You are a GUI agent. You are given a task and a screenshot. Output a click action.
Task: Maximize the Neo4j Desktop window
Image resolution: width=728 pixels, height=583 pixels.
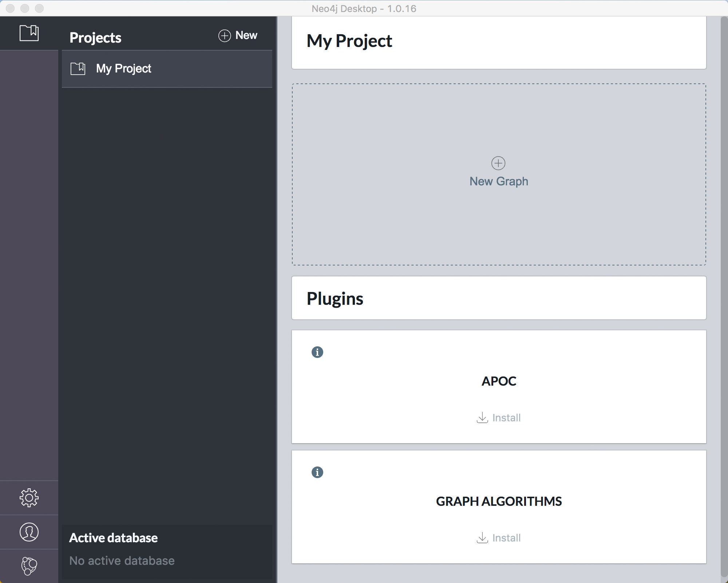pos(39,8)
